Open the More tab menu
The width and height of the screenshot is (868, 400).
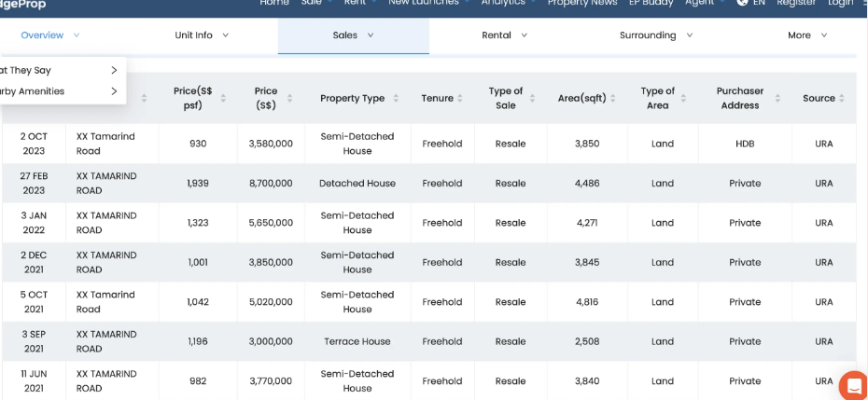pyautogui.click(x=807, y=35)
